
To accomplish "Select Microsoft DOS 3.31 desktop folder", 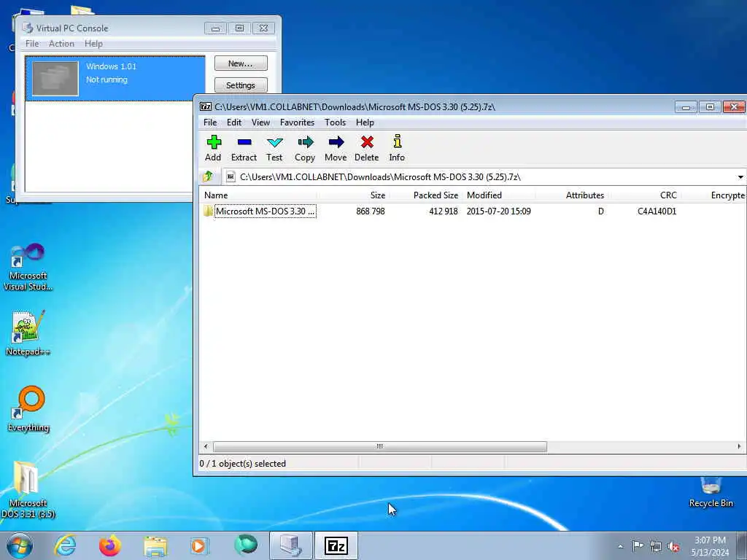I will 28,490.
